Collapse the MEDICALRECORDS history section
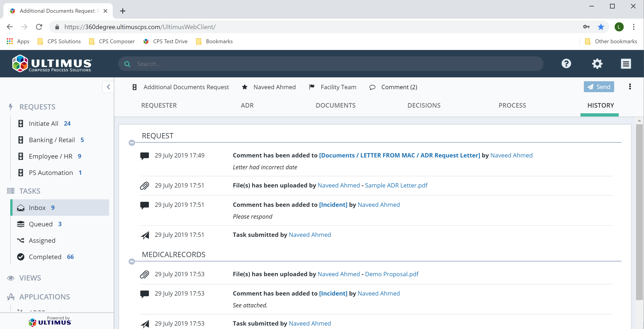The width and height of the screenshot is (644, 329). (132, 262)
